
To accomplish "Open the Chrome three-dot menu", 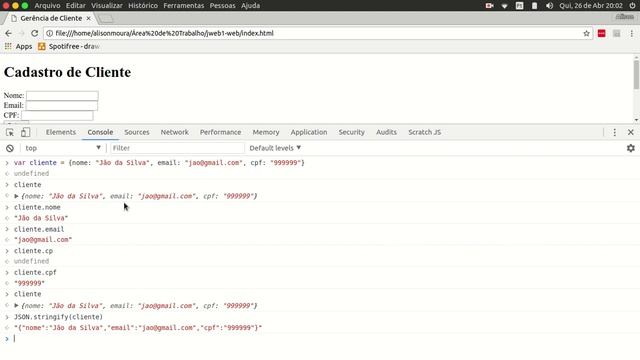I will pyautogui.click(x=631, y=33).
